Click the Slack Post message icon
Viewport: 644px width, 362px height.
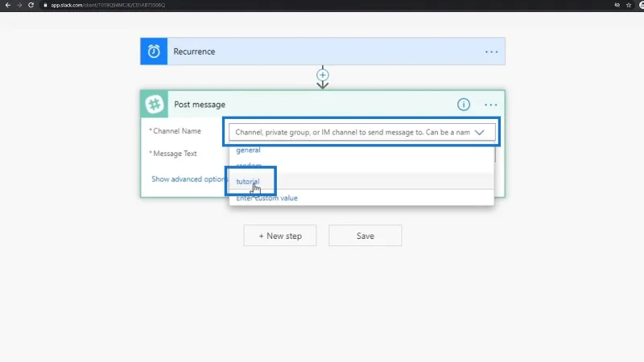tap(155, 105)
